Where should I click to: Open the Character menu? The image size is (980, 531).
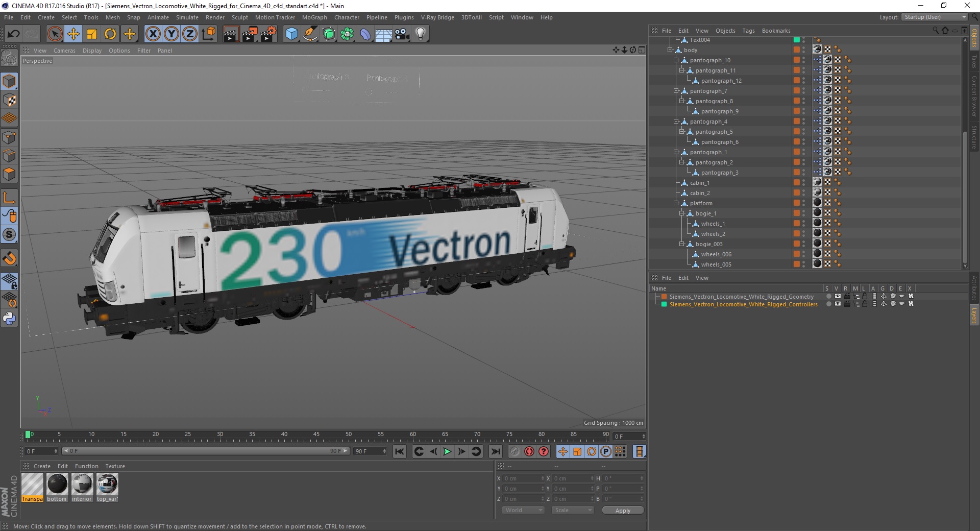347,17
